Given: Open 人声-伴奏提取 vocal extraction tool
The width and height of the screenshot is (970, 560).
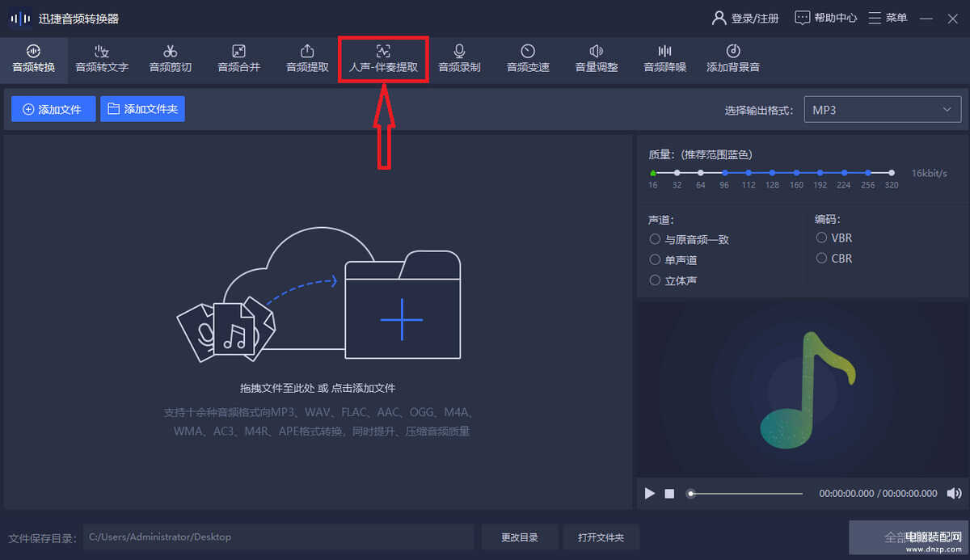Looking at the screenshot, I should pos(383,58).
